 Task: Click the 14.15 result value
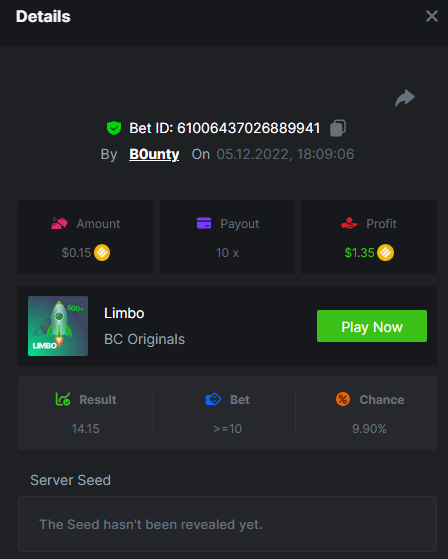(85, 429)
